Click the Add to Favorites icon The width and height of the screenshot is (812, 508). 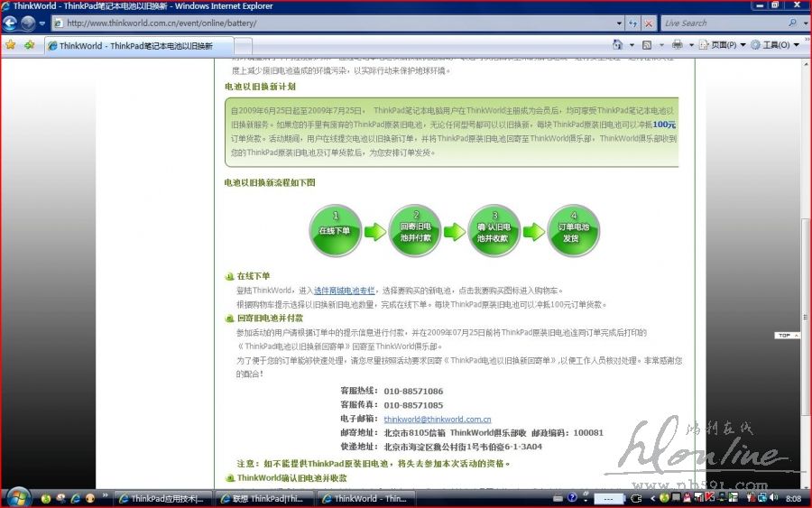pyautogui.click(x=29, y=46)
